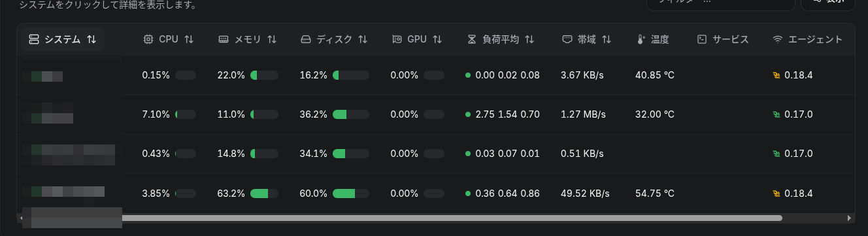Click the wifi icon beside エージェント
The image size is (868, 236).
(777, 39)
